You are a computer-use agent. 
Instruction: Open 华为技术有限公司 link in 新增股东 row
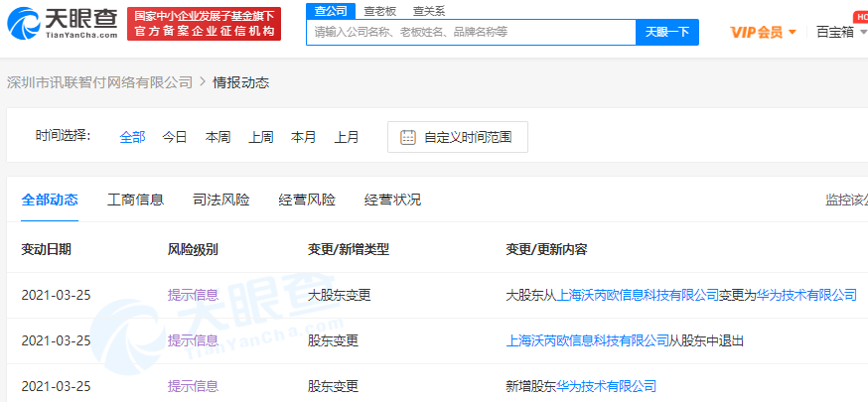(x=606, y=386)
